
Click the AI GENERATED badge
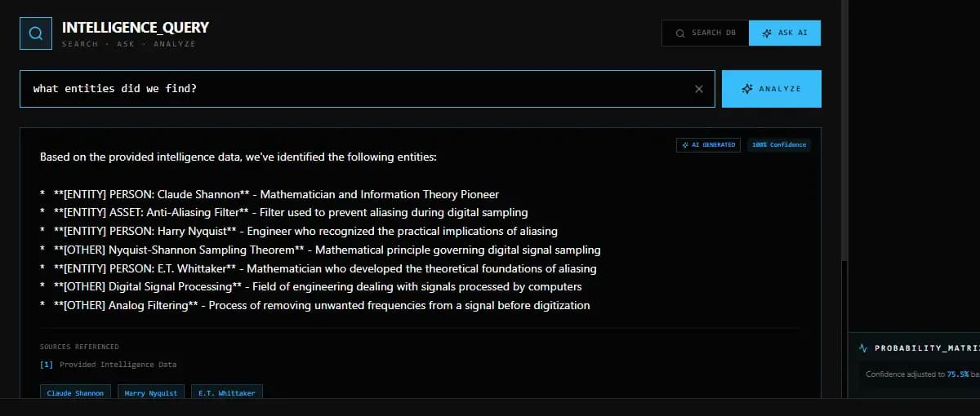(x=708, y=144)
